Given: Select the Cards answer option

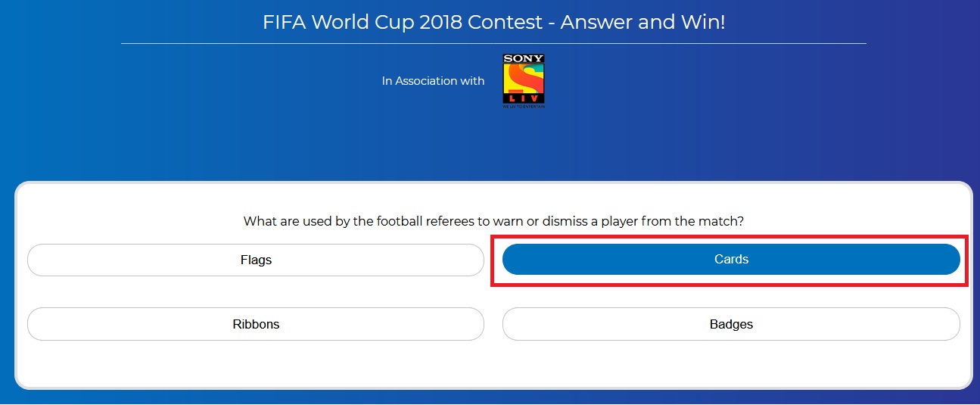Looking at the screenshot, I should click(x=731, y=260).
